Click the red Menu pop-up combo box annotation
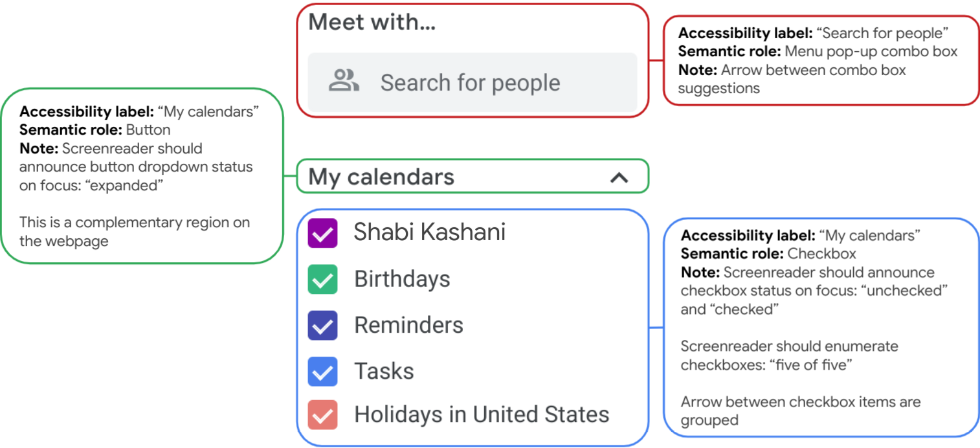 (x=818, y=51)
